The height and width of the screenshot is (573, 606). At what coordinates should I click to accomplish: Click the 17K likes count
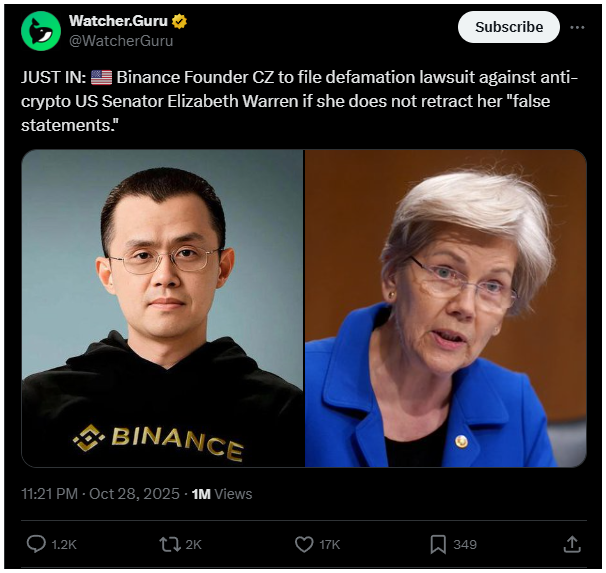point(330,545)
